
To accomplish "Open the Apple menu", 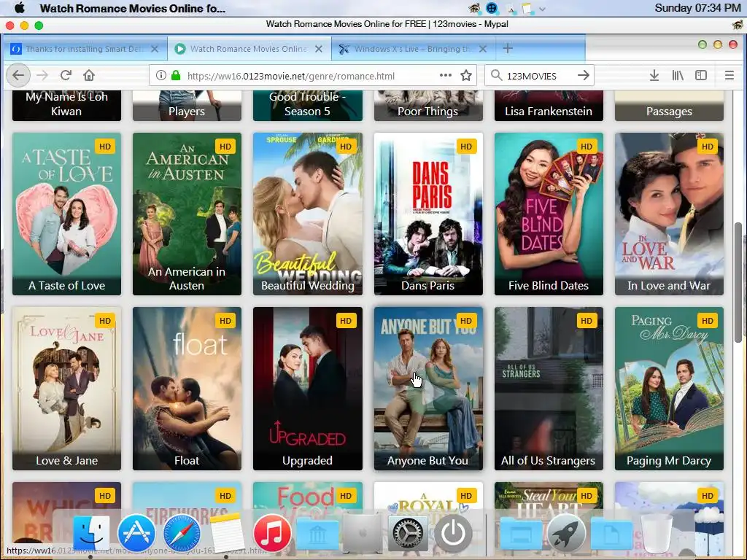I will (20, 8).
